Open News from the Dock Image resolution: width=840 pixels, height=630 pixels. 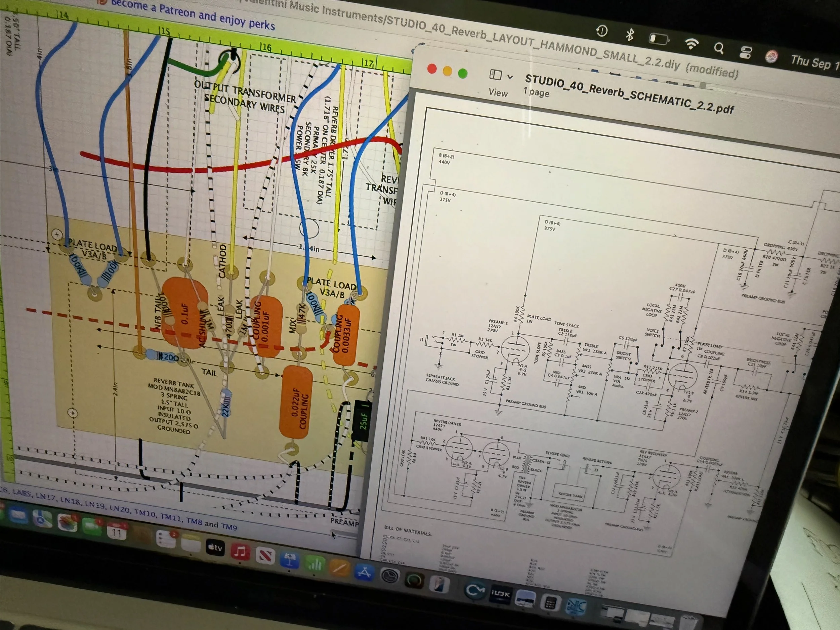point(265,556)
